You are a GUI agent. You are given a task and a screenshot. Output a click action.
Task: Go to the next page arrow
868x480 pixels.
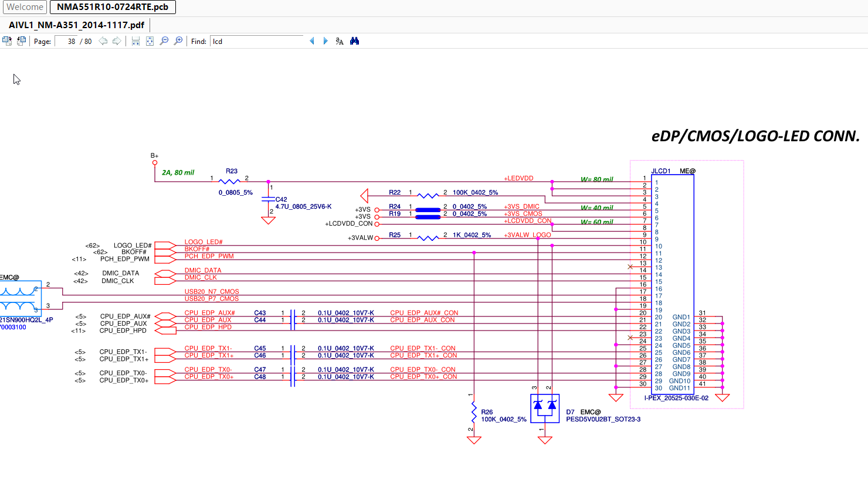(x=117, y=41)
